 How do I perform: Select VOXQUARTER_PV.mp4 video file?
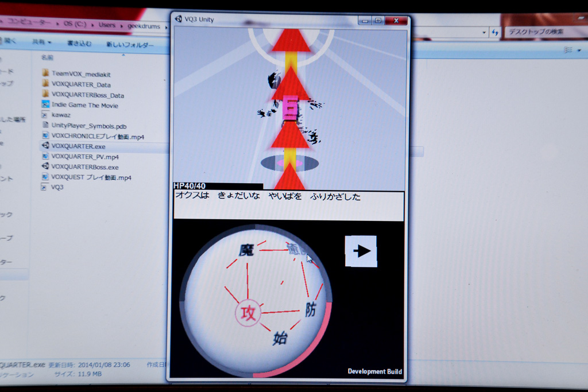coord(80,156)
